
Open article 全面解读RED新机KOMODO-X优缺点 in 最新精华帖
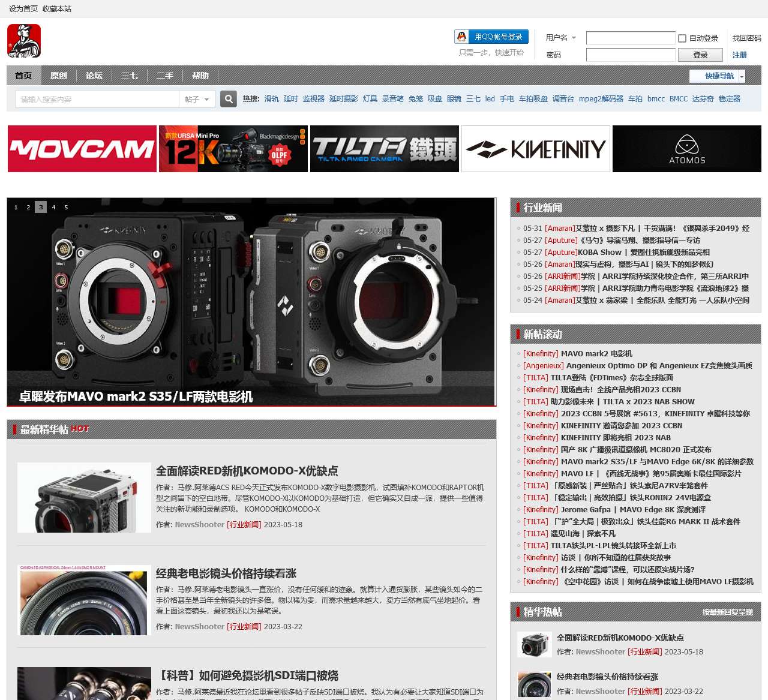tap(247, 471)
